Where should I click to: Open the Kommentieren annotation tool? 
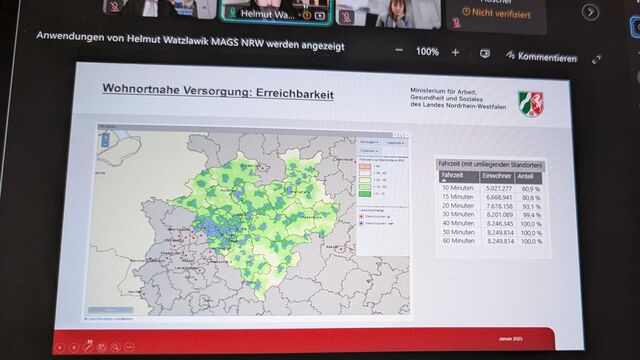541,57
